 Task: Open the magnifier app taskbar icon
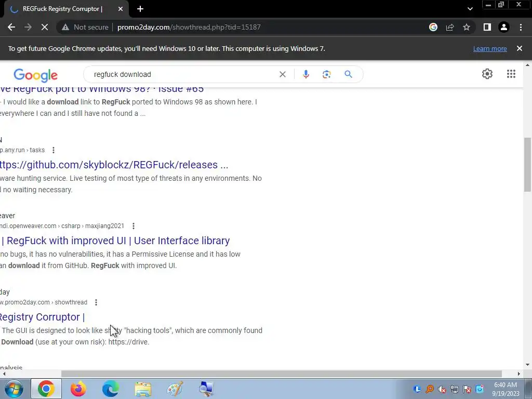207,389
